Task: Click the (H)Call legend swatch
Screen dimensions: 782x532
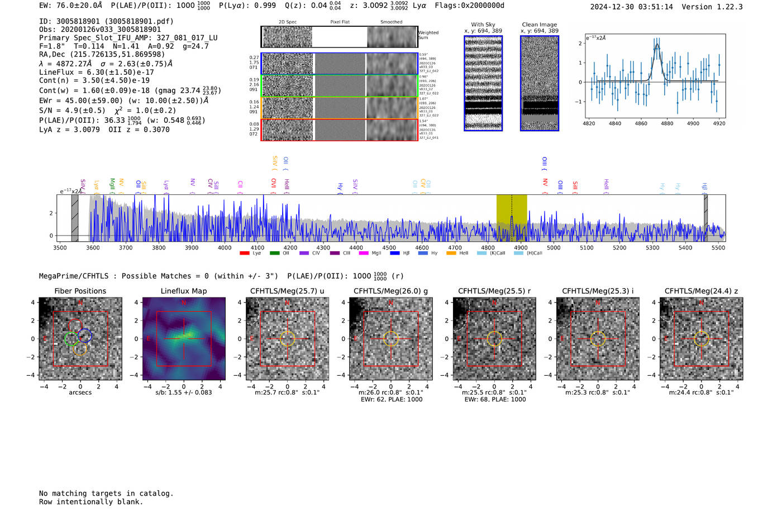Action: (519, 253)
